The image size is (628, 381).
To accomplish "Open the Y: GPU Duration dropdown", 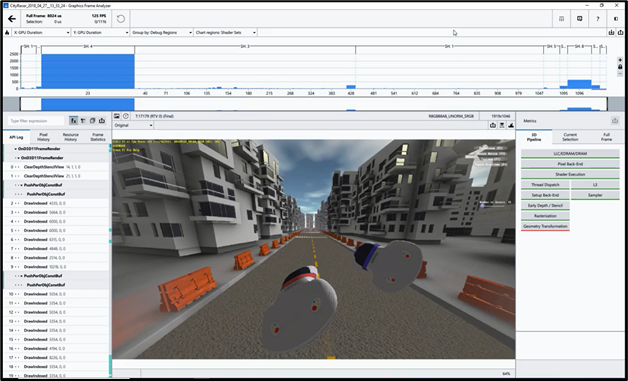I will pyautogui.click(x=101, y=32).
